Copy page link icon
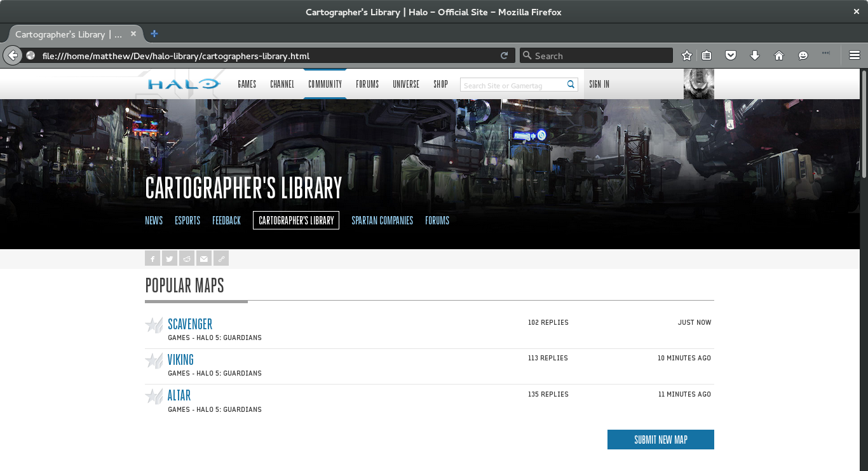868x471 pixels. [221, 258]
